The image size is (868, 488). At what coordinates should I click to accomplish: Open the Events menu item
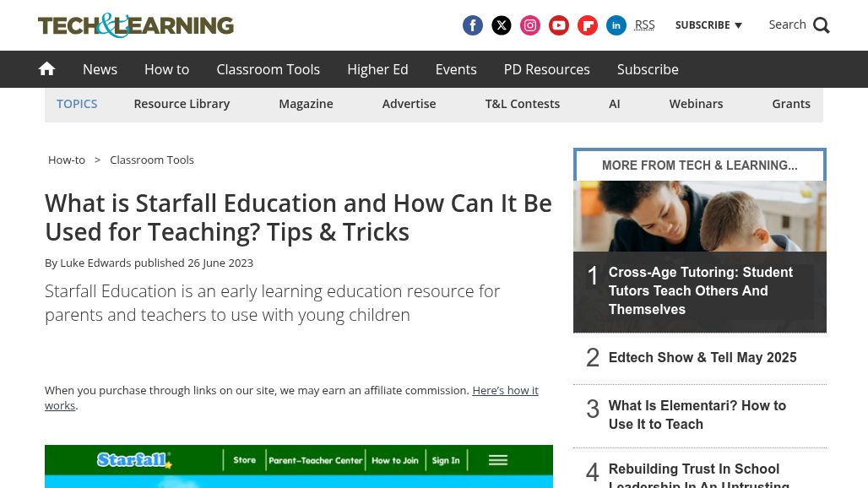(x=456, y=69)
